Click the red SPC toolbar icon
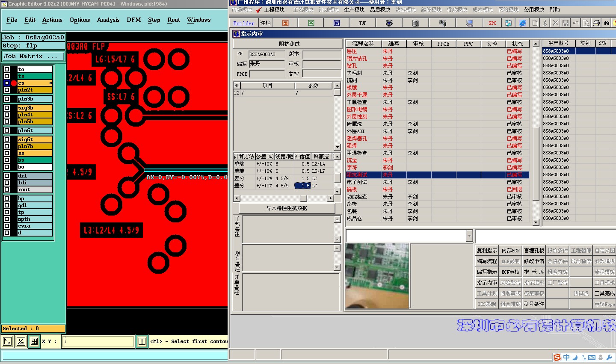Screen dimensions: 616x364 point(492,23)
